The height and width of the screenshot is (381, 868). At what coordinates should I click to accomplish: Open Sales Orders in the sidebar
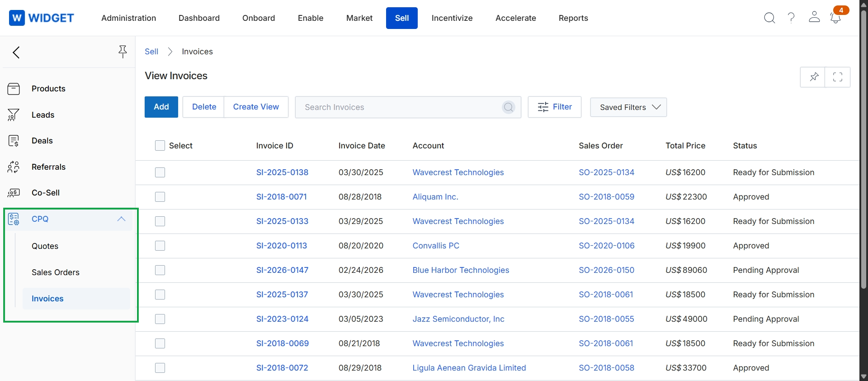(56, 272)
